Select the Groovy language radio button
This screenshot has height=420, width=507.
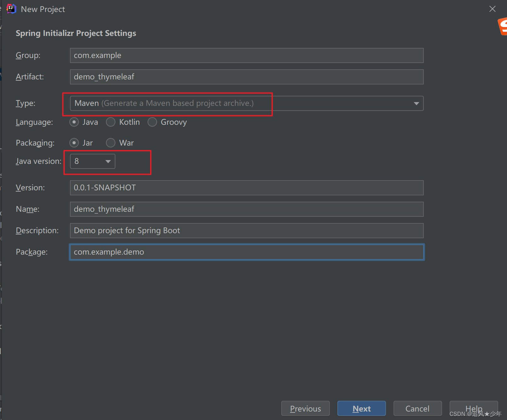pyautogui.click(x=152, y=122)
